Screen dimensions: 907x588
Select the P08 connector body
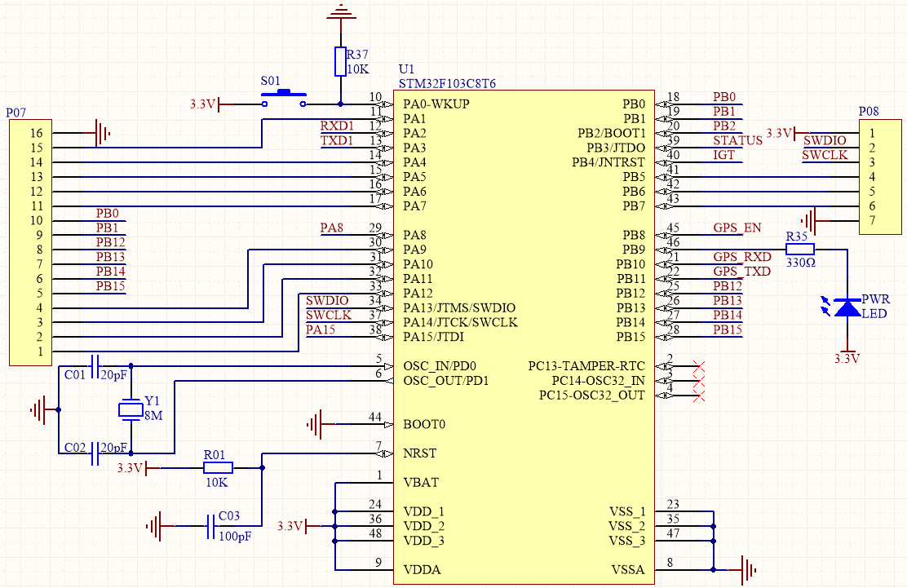(880, 177)
